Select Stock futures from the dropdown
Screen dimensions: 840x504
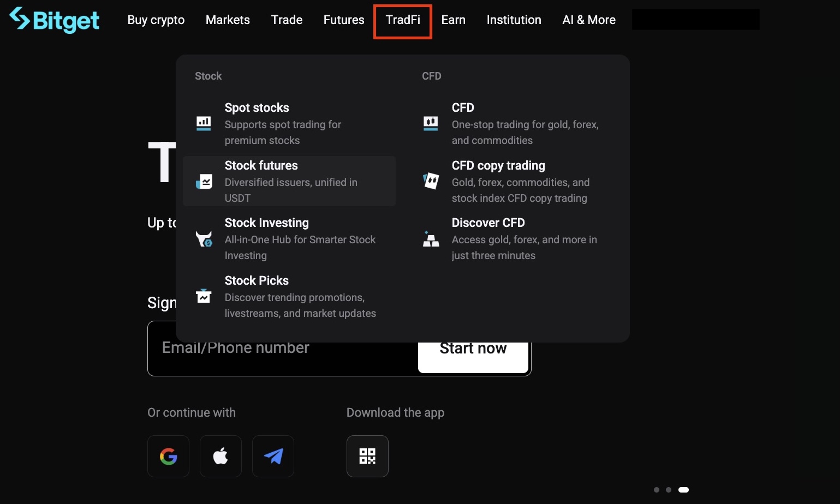click(289, 181)
